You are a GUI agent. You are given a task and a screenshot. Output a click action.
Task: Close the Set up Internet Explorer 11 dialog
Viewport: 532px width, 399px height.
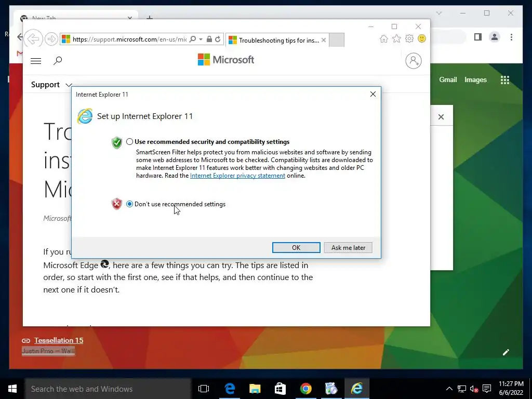[373, 94]
